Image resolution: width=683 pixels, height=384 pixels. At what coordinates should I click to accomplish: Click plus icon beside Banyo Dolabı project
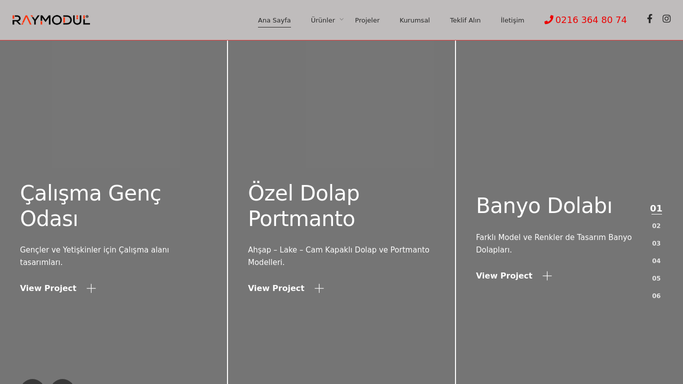[x=547, y=276]
